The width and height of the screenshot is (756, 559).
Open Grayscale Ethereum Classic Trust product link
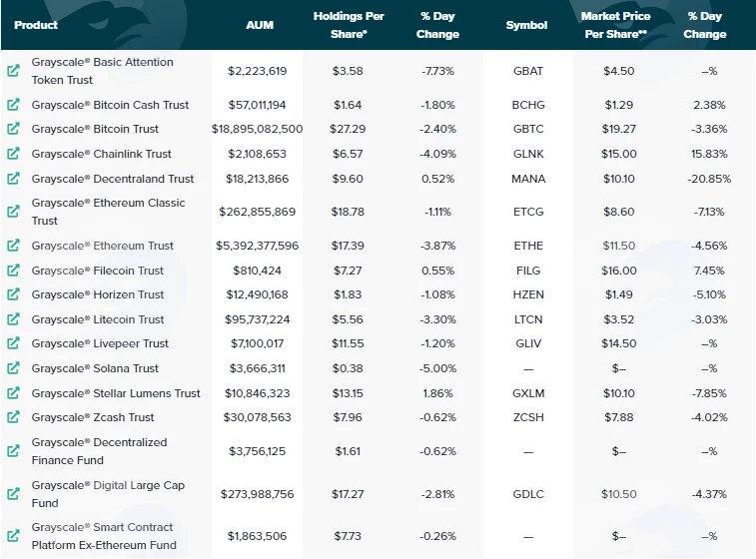(108, 212)
